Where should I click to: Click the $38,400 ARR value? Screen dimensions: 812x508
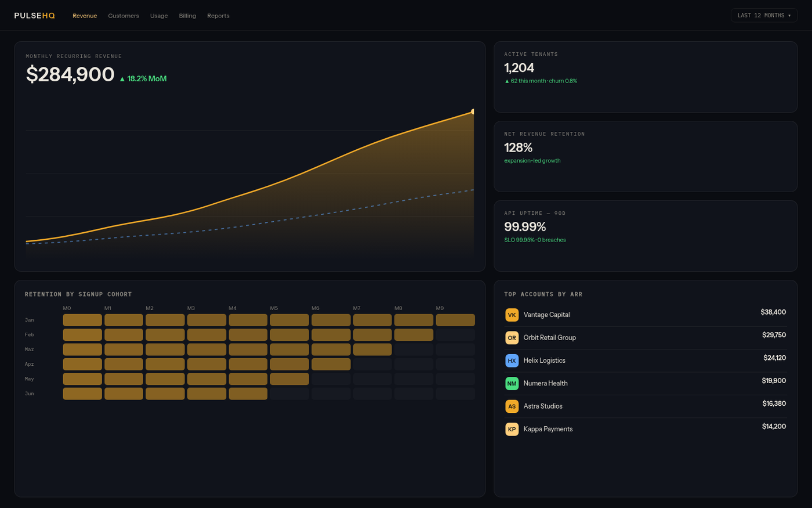tap(773, 312)
